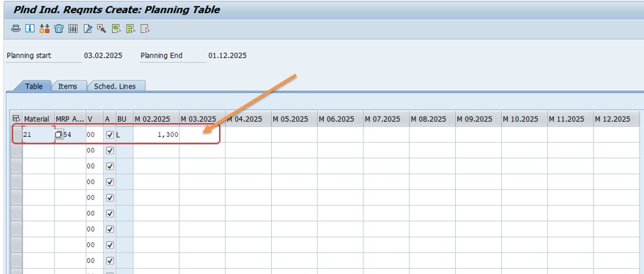Open the blue information icon in toolbar
Viewport: 644px width, 274px height.
click(x=30, y=29)
